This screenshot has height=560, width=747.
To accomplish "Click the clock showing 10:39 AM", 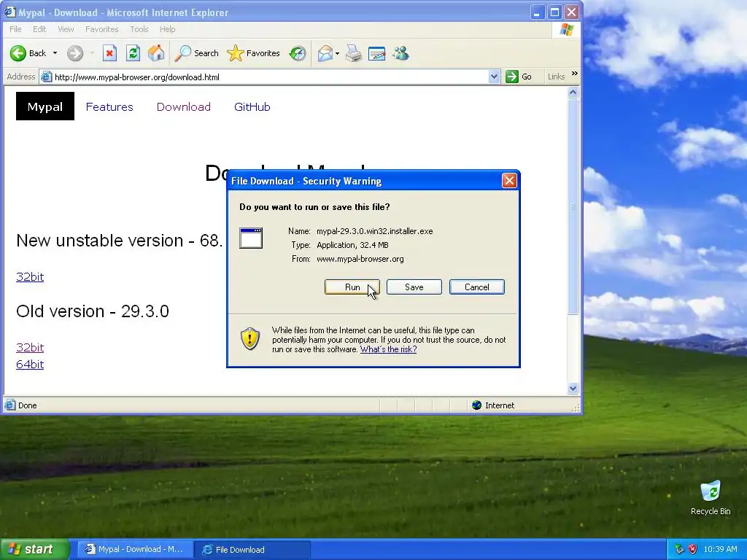I will point(720,549).
